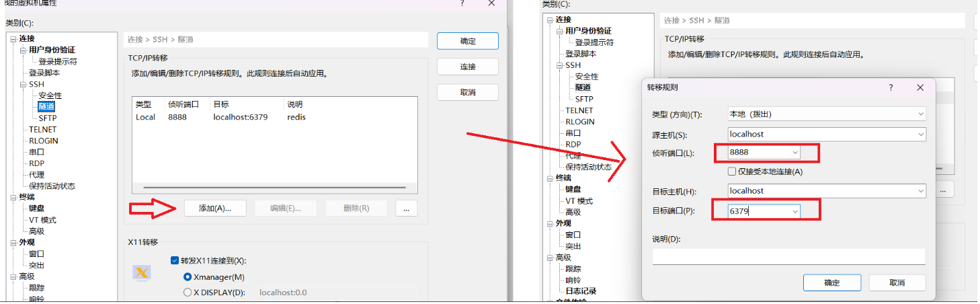Collapse 终端 node in window behind 转移规则
Viewport: 980px width, 304px height.
pos(549,178)
